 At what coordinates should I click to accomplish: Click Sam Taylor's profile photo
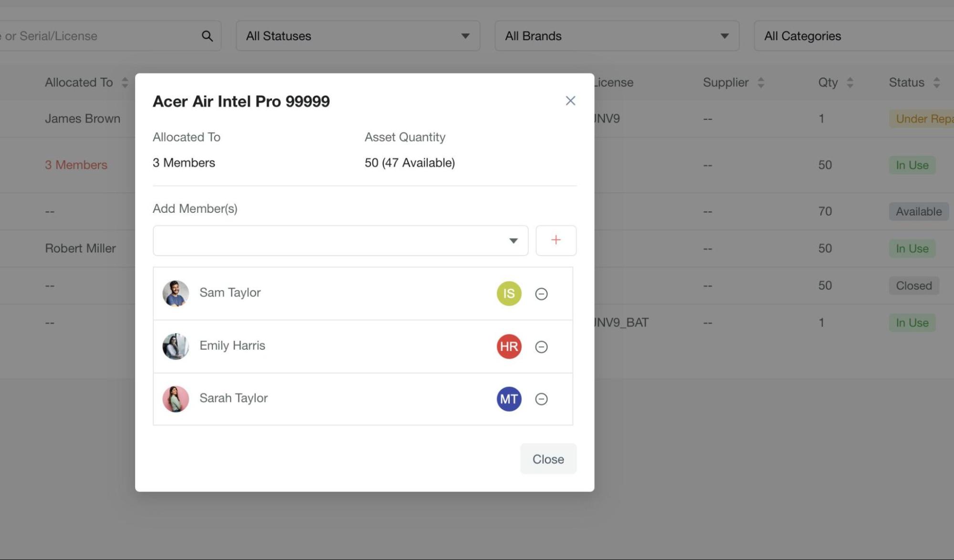coord(176,293)
